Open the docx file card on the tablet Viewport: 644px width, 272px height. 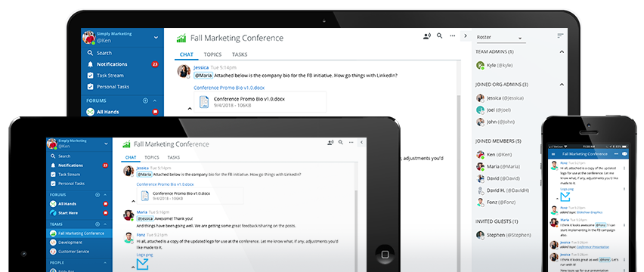click(190, 196)
